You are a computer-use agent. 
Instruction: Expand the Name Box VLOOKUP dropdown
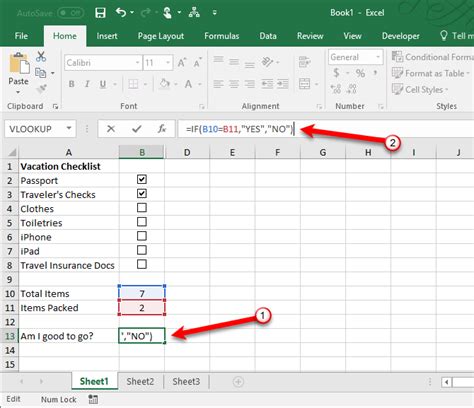pos(69,128)
